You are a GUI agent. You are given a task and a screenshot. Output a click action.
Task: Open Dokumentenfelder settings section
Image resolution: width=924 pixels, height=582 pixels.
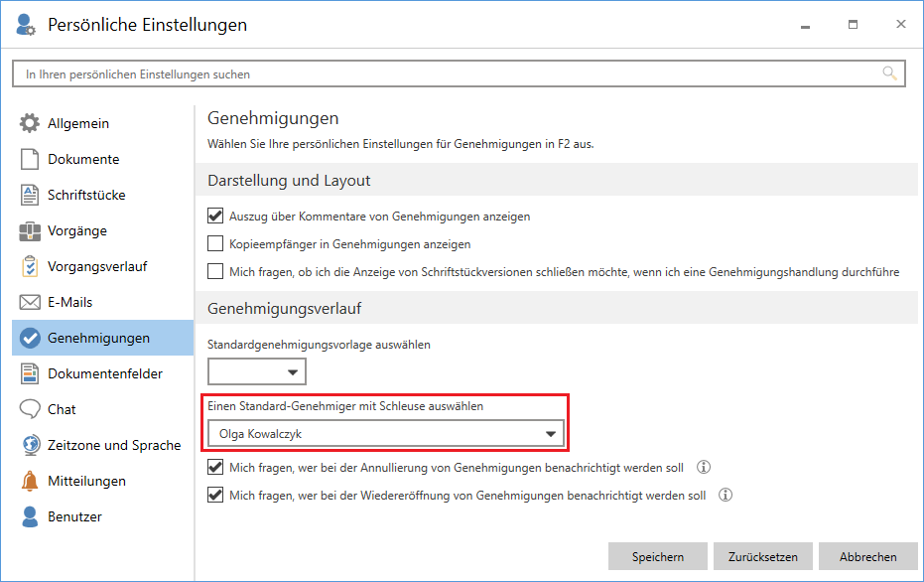point(104,374)
